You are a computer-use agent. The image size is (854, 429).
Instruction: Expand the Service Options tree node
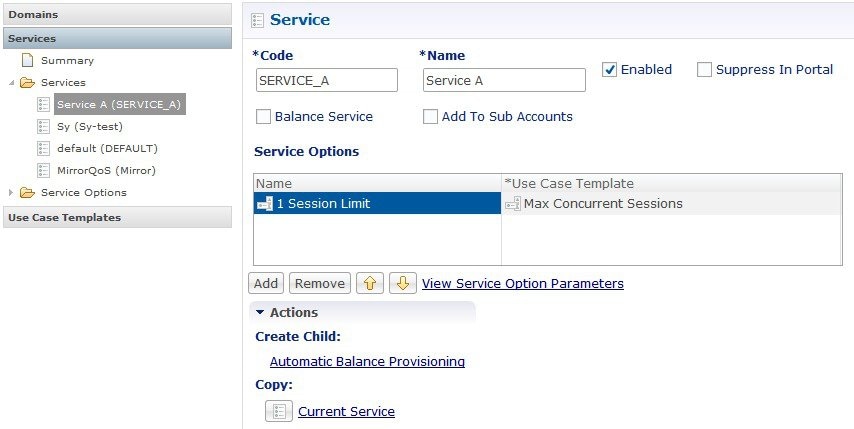pos(11,192)
